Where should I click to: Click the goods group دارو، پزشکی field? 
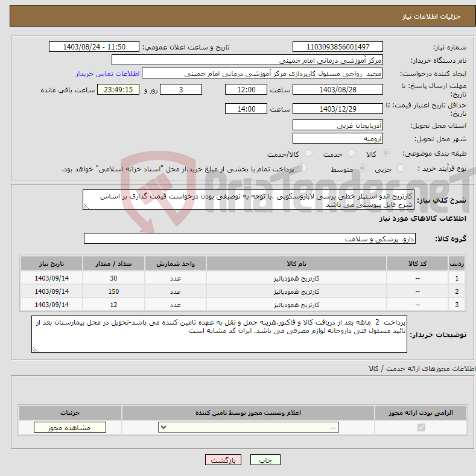[250, 239]
